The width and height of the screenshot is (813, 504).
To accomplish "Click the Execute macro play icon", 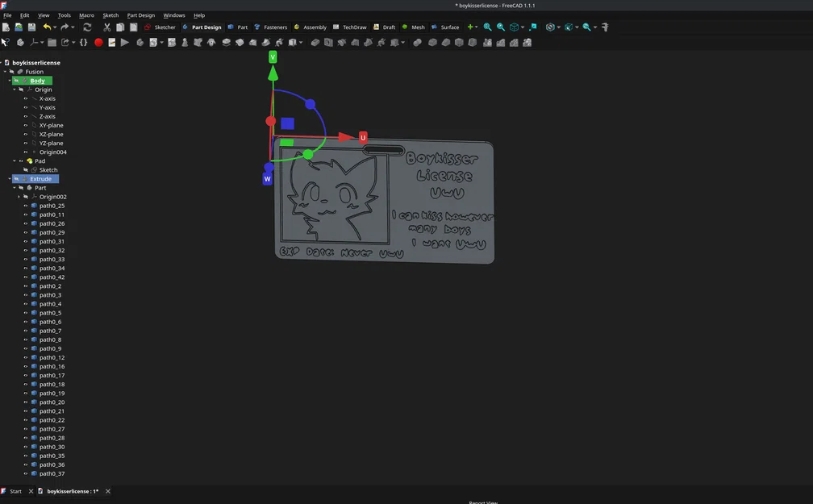I will tap(124, 43).
